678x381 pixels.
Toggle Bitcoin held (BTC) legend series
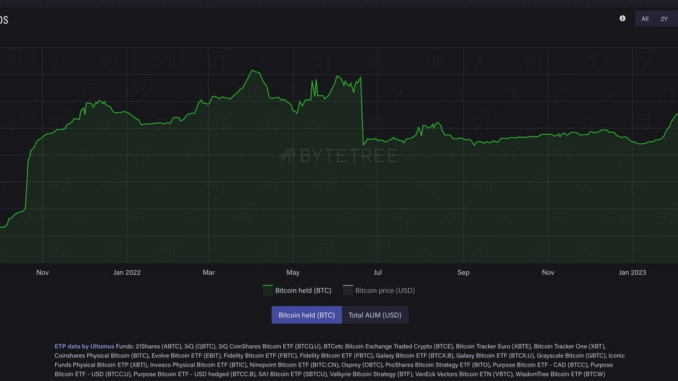[297, 291]
